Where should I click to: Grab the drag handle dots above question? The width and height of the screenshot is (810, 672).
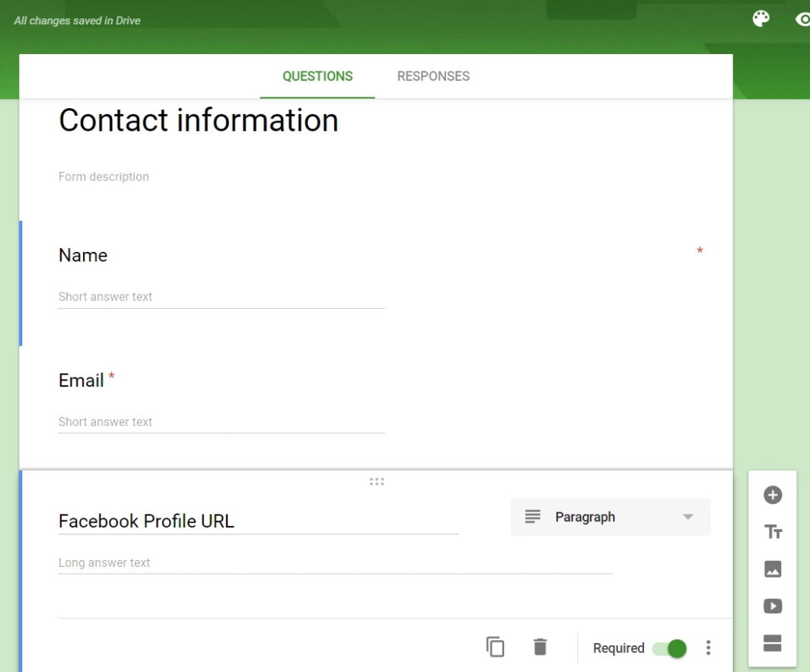[377, 482]
